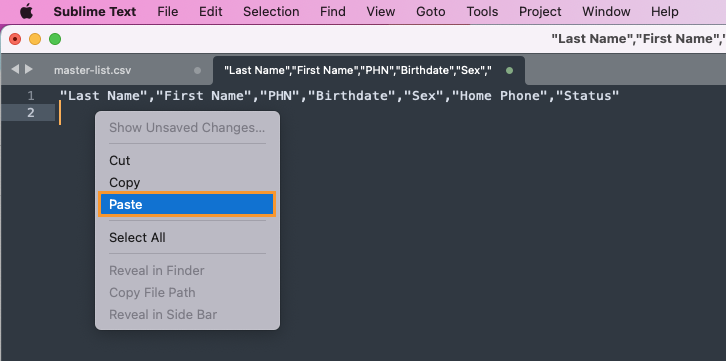
Task: Click Copy File Path menu entry
Action: [x=187, y=293]
